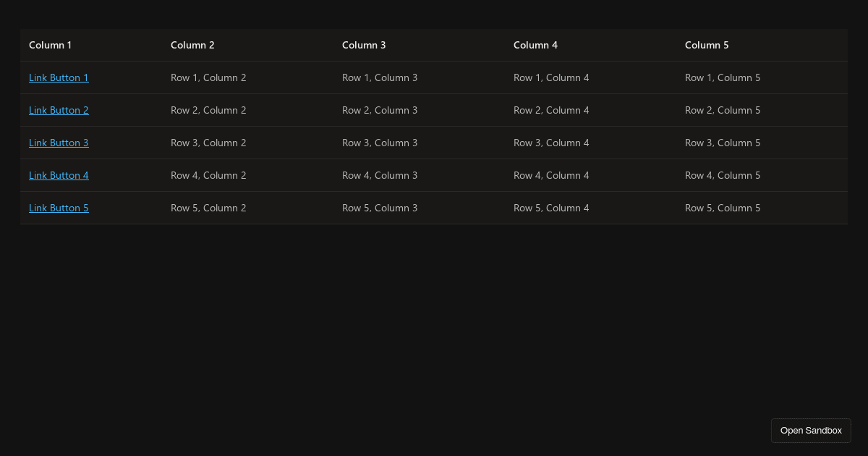Click Link Button 3
The image size is (868, 456).
tap(59, 143)
